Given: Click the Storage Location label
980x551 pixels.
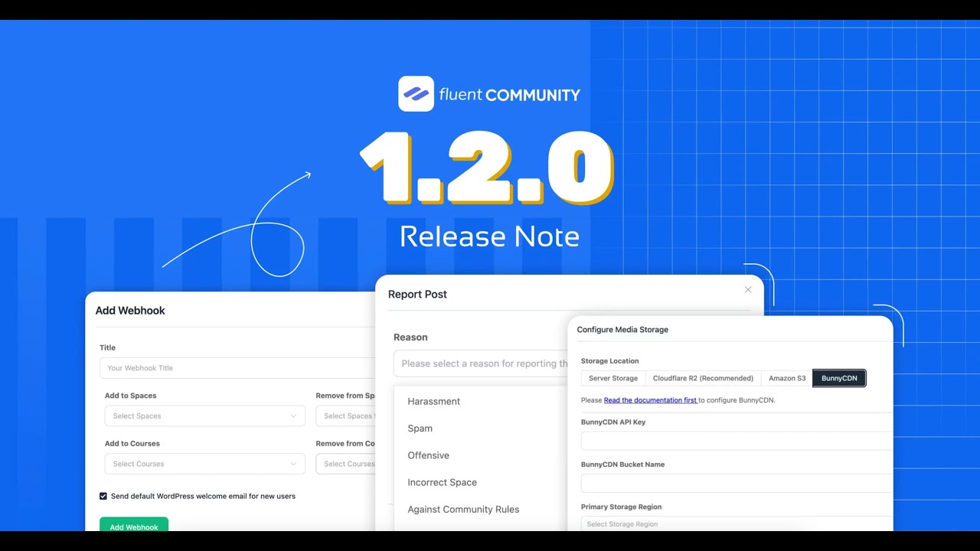Looking at the screenshot, I should [609, 361].
